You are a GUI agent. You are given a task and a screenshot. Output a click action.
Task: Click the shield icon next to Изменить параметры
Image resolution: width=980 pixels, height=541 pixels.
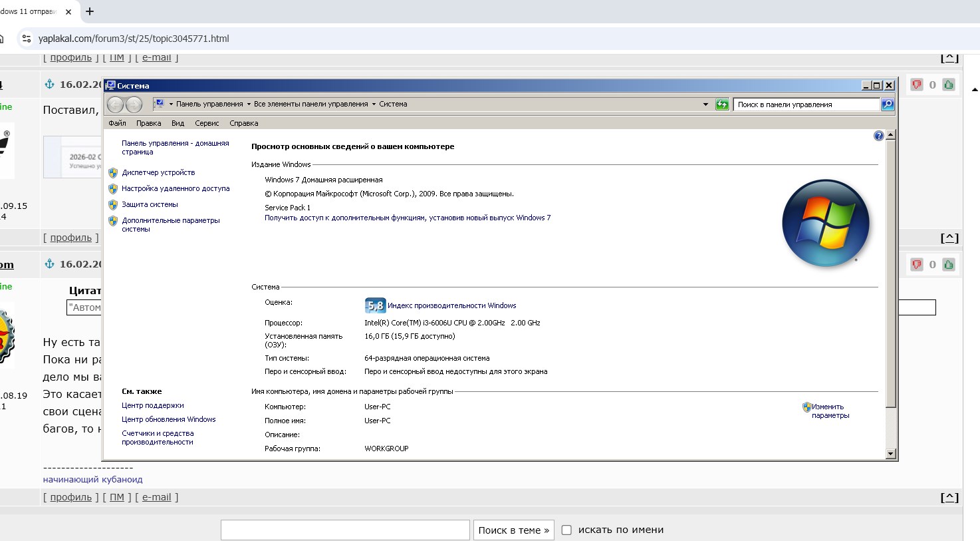(806, 407)
